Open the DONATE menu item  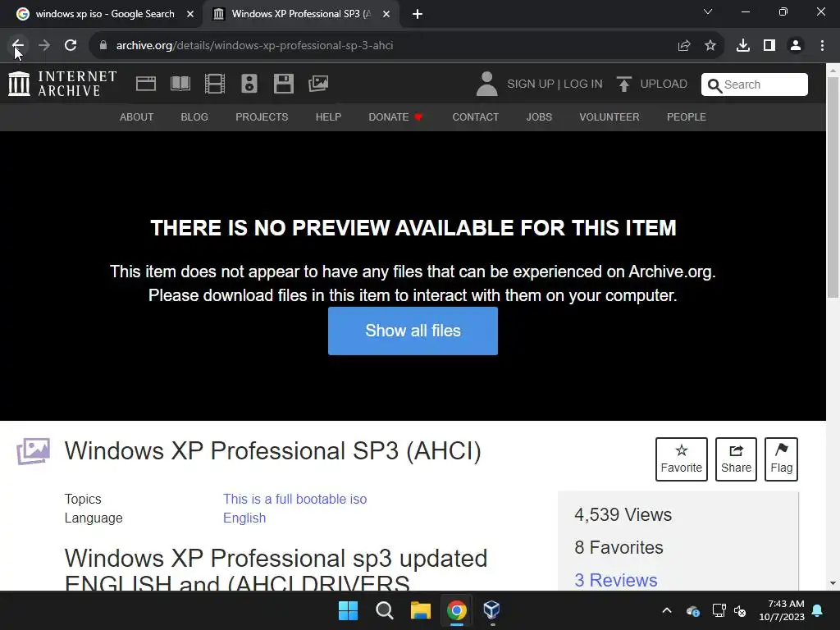(x=395, y=116)
